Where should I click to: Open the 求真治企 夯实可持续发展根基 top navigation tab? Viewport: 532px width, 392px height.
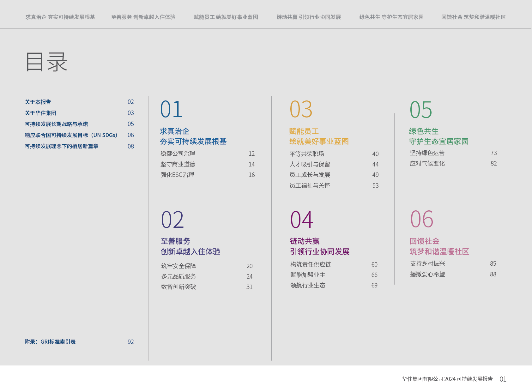60,17
